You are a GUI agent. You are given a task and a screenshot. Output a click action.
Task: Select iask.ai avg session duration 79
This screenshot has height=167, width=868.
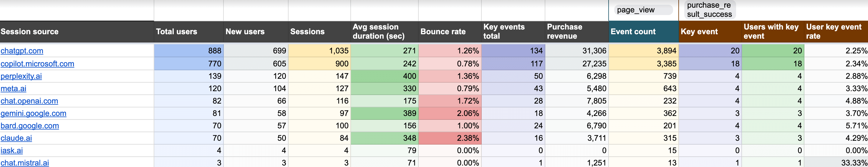pyautogui.click(x=385, y=150)
